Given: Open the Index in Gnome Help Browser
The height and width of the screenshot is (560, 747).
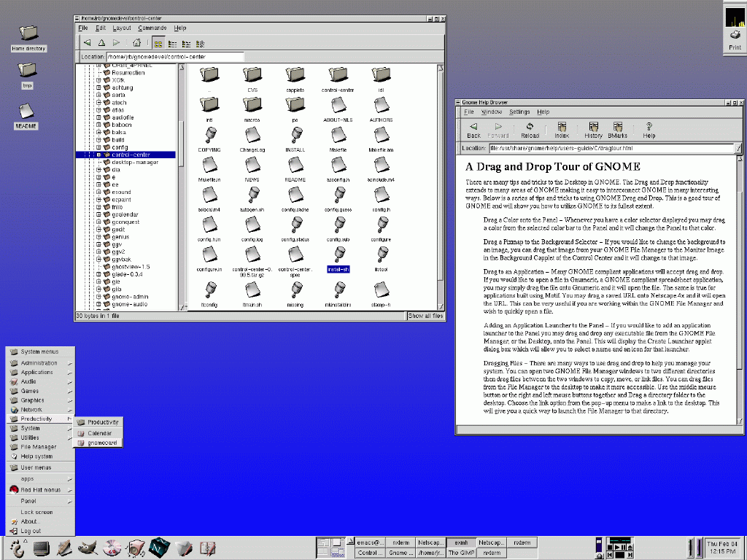Looking at the screenshot, I should [562, 130].
